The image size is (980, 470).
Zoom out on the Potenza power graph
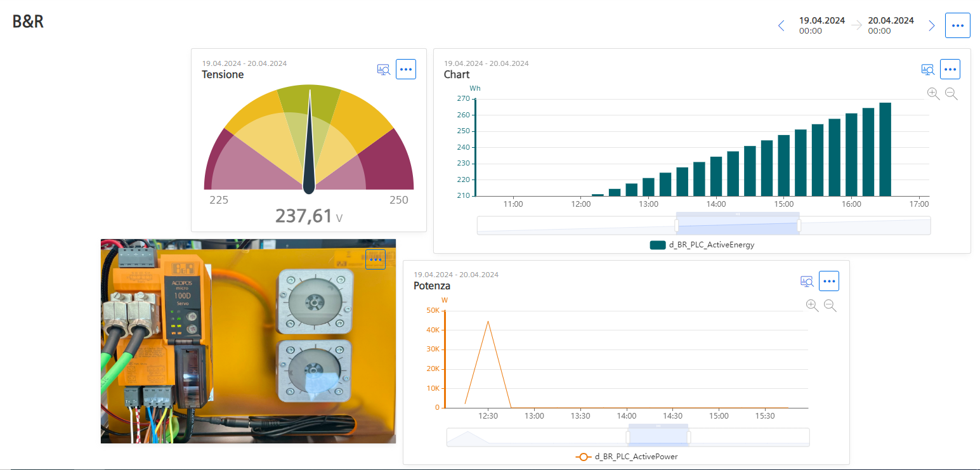tap(830, 306)
